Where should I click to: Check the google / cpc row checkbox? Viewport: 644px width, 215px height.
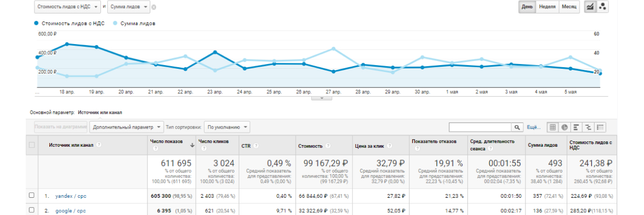click(32, 210)
